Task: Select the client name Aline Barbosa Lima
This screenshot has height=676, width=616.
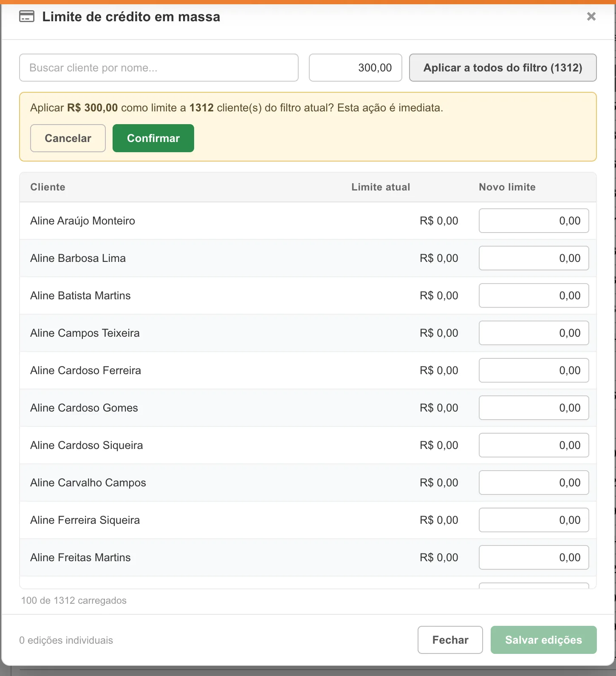Action: tap(78, 258)
